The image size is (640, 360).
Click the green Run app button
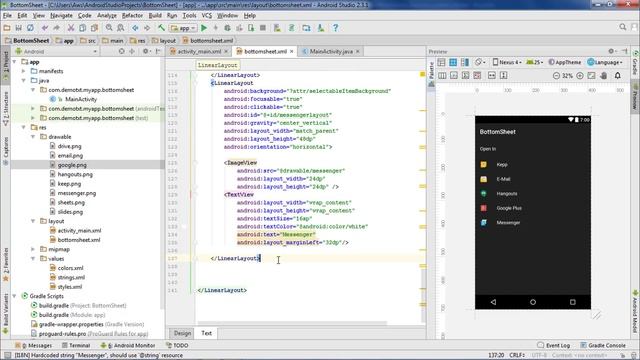pyautogui.click(x=204, y=28)
